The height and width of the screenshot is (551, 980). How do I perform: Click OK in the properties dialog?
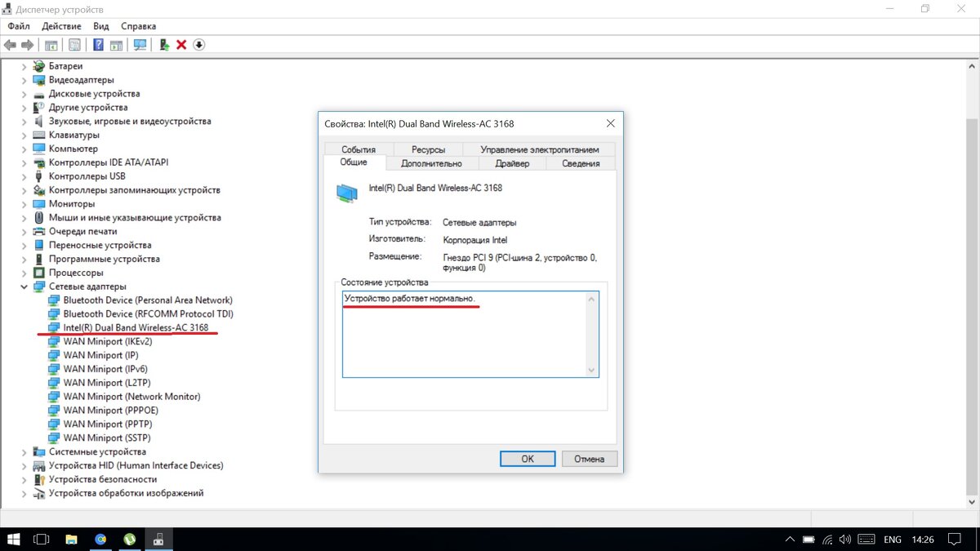click(x=528, y=459)
